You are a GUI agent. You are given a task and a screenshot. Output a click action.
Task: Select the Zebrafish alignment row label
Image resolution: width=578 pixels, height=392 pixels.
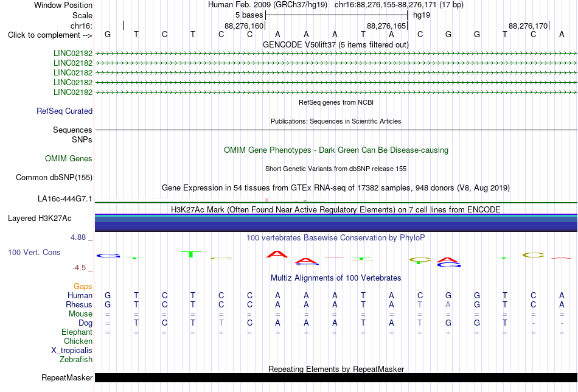(76, 359)
